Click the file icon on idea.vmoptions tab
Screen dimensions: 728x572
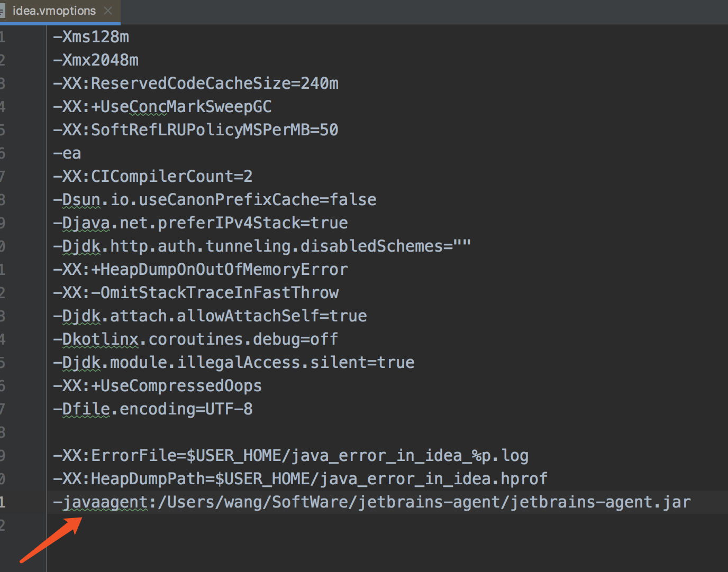[x=2, y=11]
